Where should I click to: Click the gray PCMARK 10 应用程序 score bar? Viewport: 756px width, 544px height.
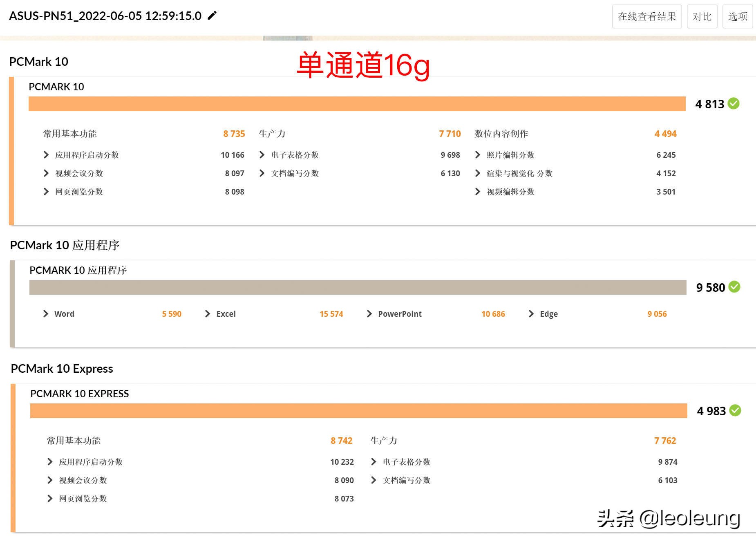point(358,288)
